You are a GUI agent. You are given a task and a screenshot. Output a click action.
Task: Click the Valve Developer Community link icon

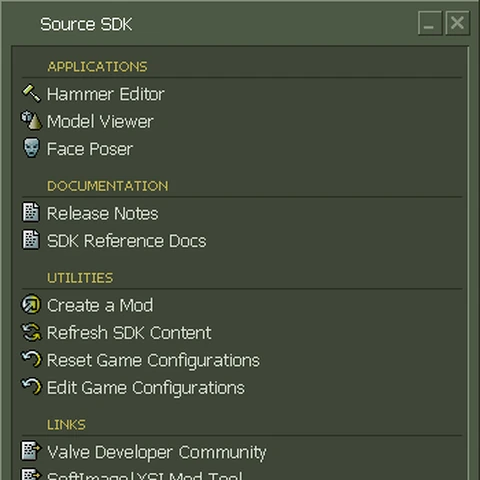31,451
